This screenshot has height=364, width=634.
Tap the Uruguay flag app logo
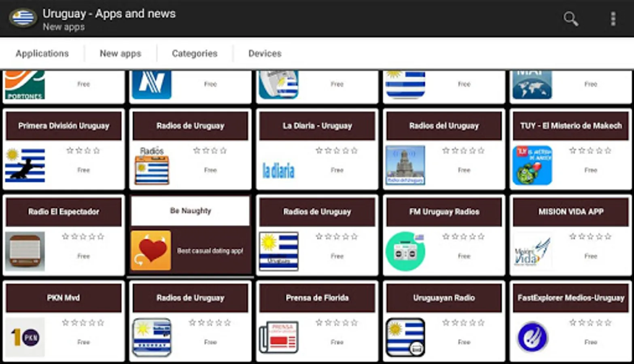pos(23,18)
